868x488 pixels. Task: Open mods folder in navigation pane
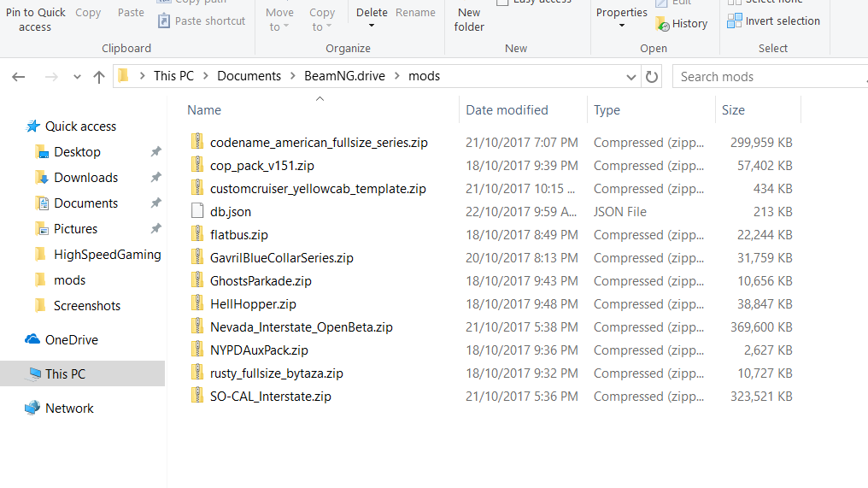[70, 280]
